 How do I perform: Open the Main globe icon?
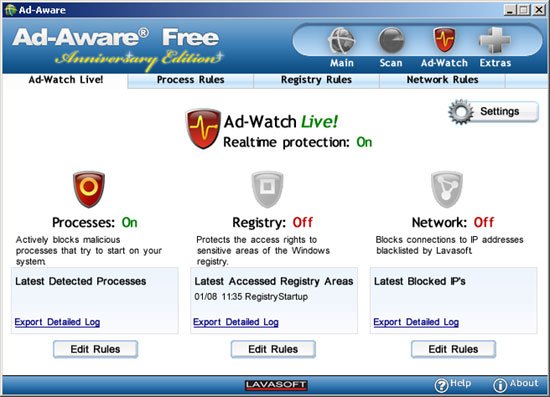tap(342, 40)
